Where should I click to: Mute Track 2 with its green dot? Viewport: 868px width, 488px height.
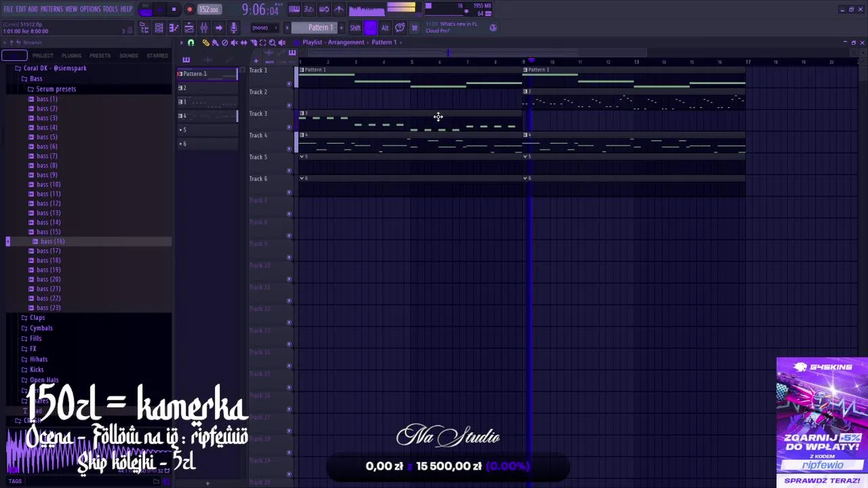coord(290,106)
